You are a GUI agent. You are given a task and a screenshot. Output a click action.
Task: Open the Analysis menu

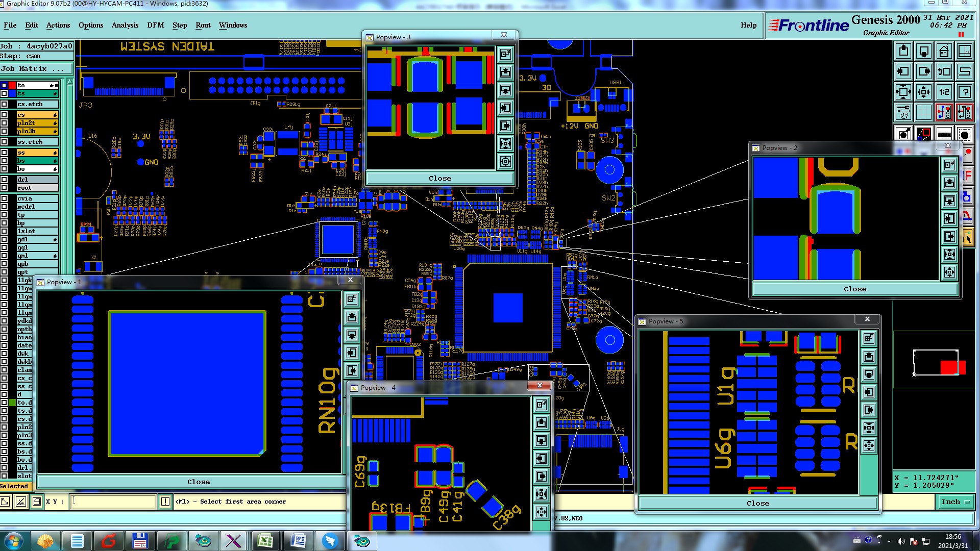[125, 25]
